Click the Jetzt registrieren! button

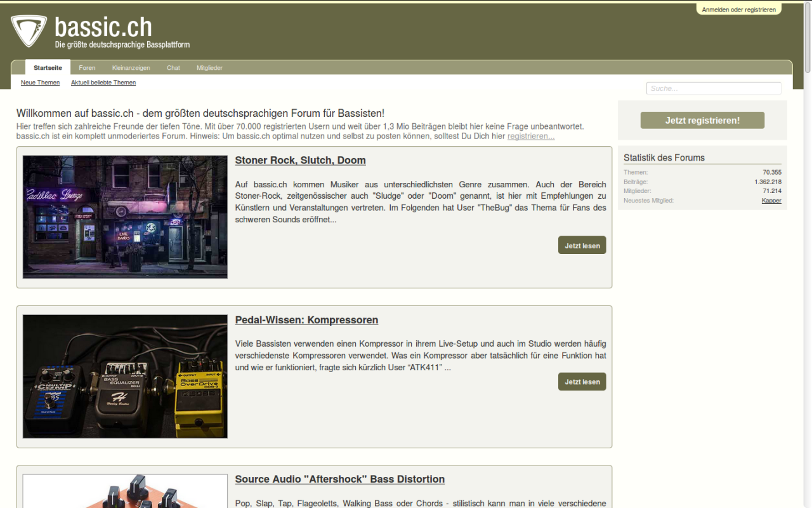pos(702,120)
